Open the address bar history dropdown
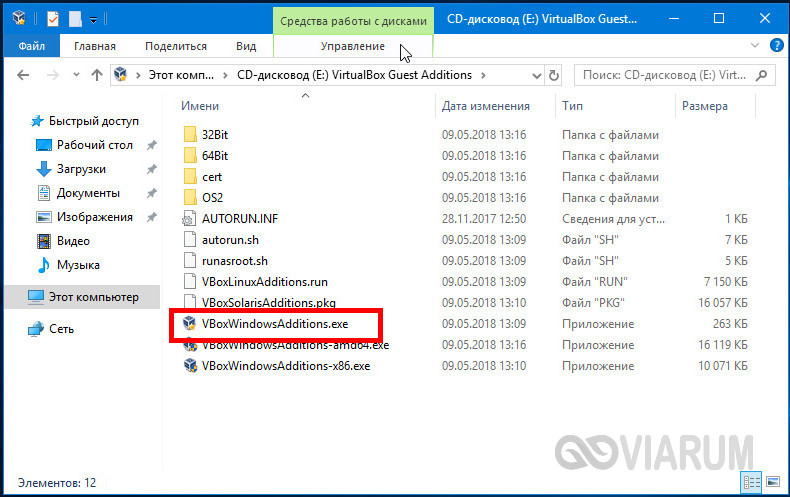 (537, 76)
